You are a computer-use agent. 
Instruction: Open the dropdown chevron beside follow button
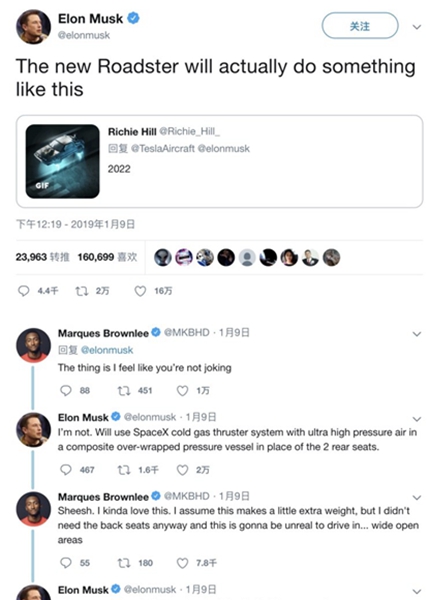pos(417,27)
